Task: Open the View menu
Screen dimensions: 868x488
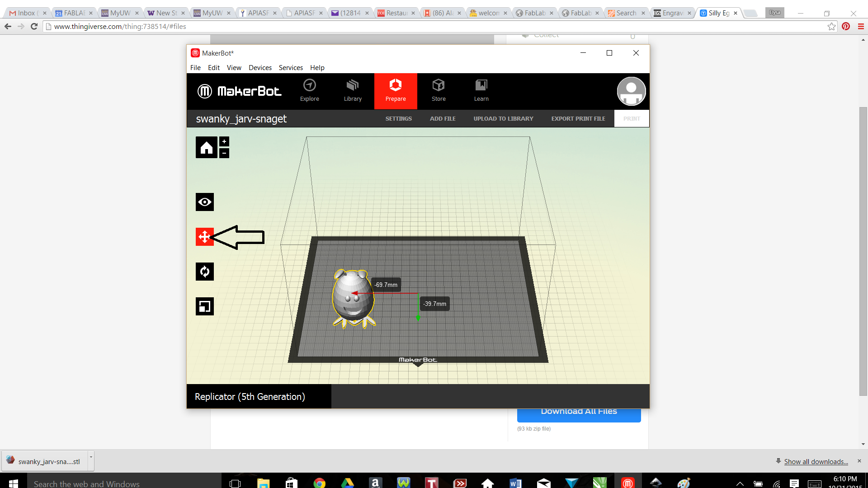Action: click(x=234, y=67)
